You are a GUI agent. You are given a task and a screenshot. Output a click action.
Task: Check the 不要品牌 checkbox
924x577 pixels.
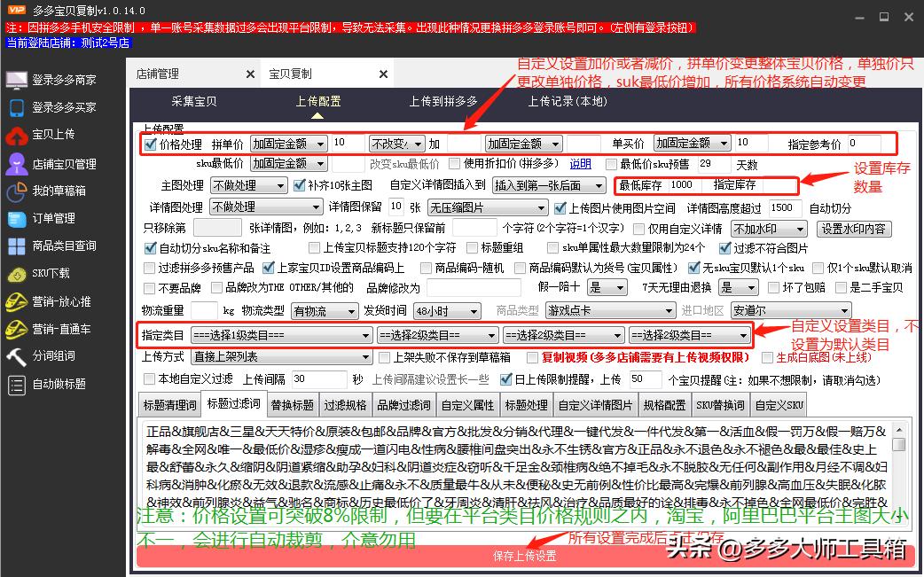[x=147, y=287]
